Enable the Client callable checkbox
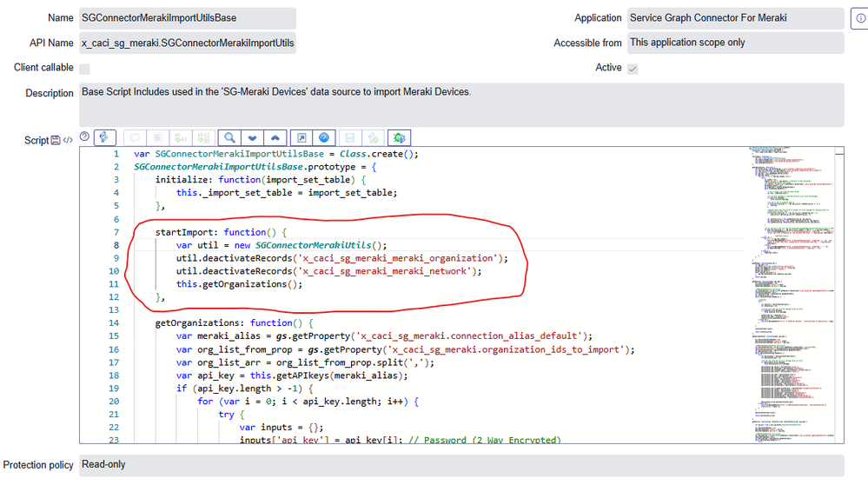Image resolution: width=868 pixels, height=485 pixels. point(84,68)
